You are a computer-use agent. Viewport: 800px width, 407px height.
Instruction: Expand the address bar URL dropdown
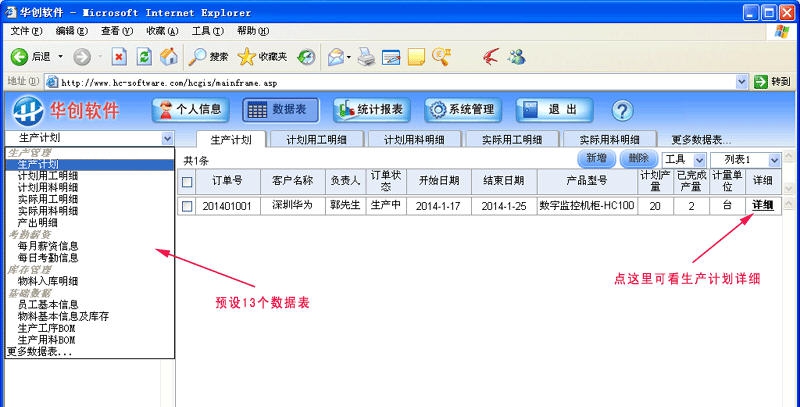741,82
